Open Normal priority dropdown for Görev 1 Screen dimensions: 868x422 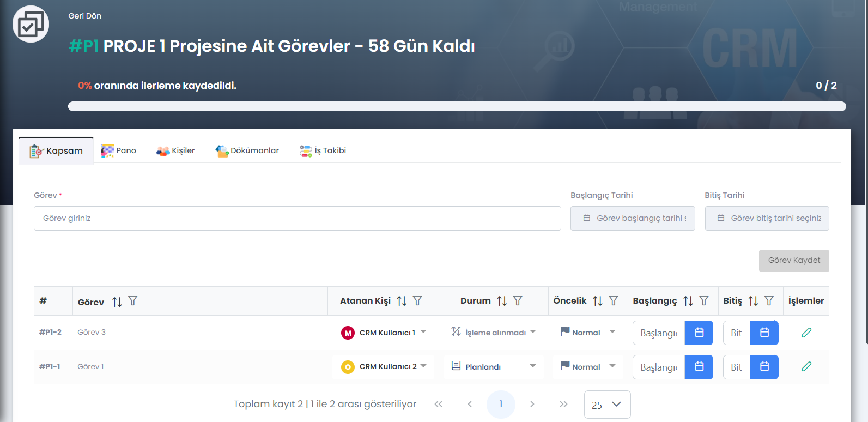pos(612,366)
